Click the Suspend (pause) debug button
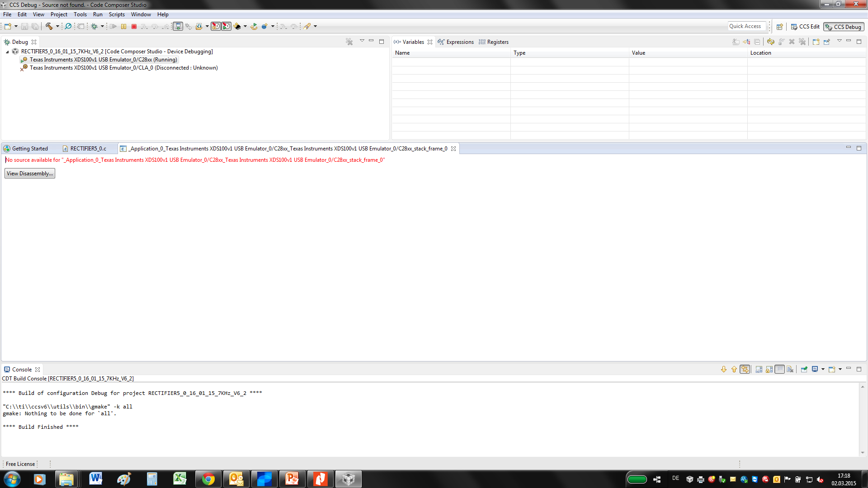This screenshot has width=868, height=488. [123, 27]
